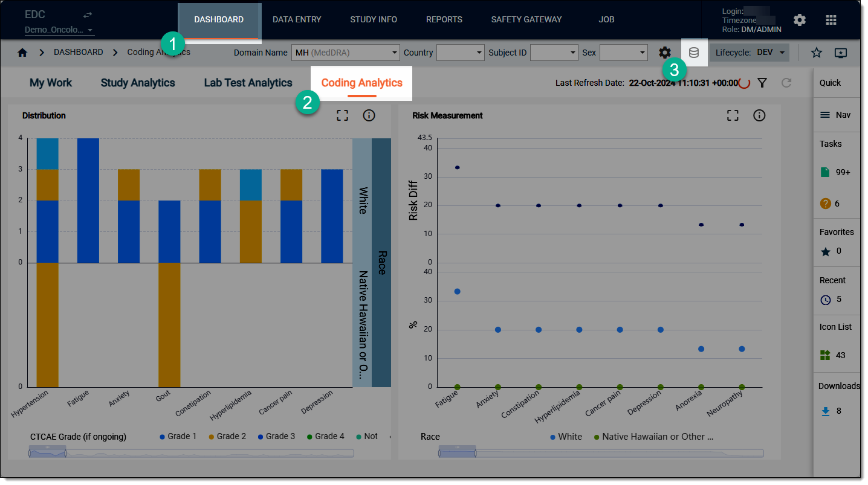Go to the home icon in breadcrumb
Screen dimensions: 868x485
pyautogui.click(x=22, y=53)
